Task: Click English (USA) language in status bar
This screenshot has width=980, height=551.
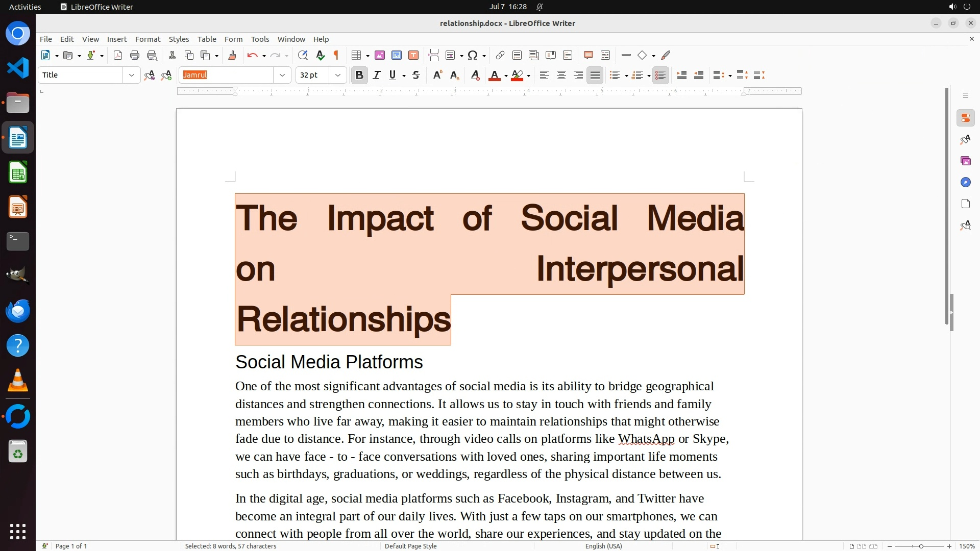Action: click(603, 546)
